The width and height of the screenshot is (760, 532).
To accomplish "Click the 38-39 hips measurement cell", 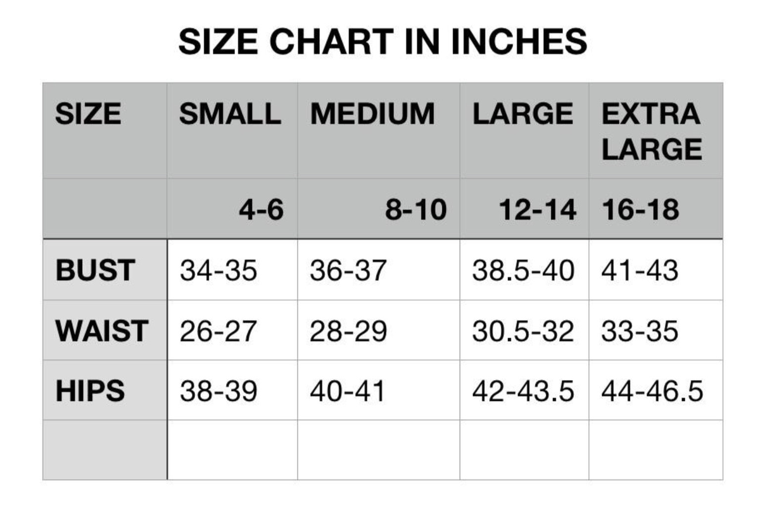I will (232, 390).
